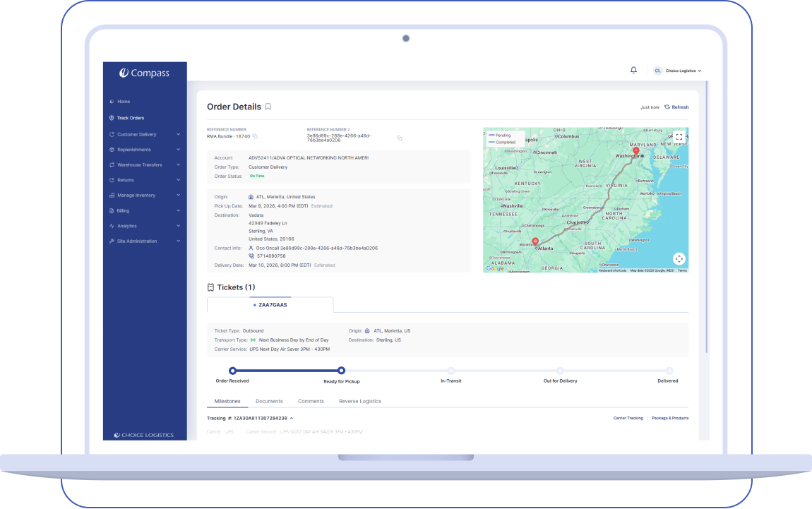Bookmark this order with the flag icon
This screenshot has width=812, height=509.
(x=268, y=107)
